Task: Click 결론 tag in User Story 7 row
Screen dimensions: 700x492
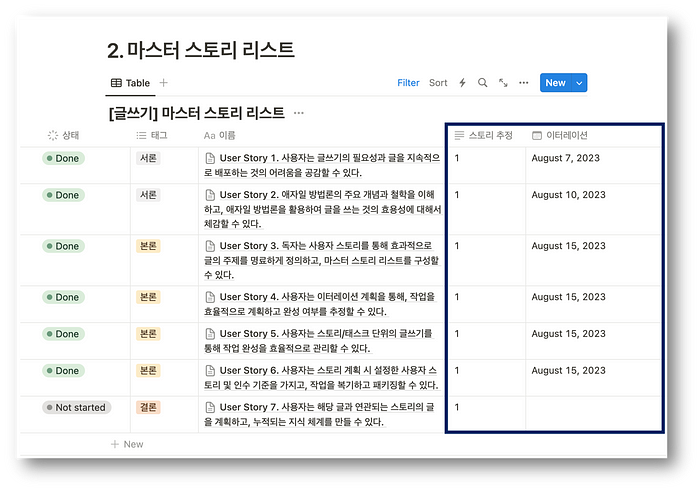Action: (x=148, y=407)
